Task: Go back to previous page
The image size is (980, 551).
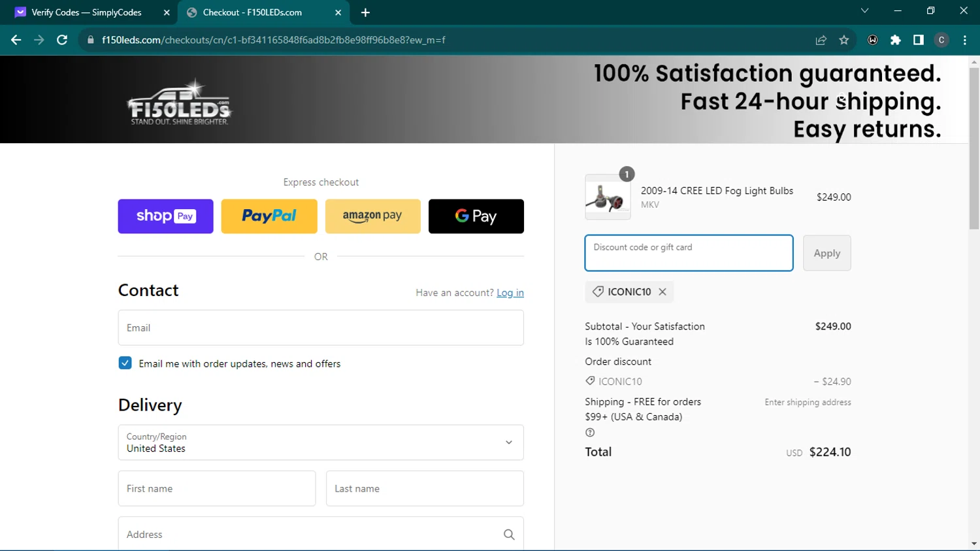Action: (16, 40)
